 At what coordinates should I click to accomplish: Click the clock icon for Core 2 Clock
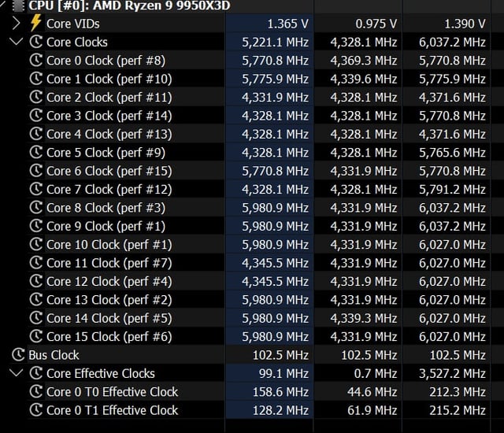click(36, 97)
